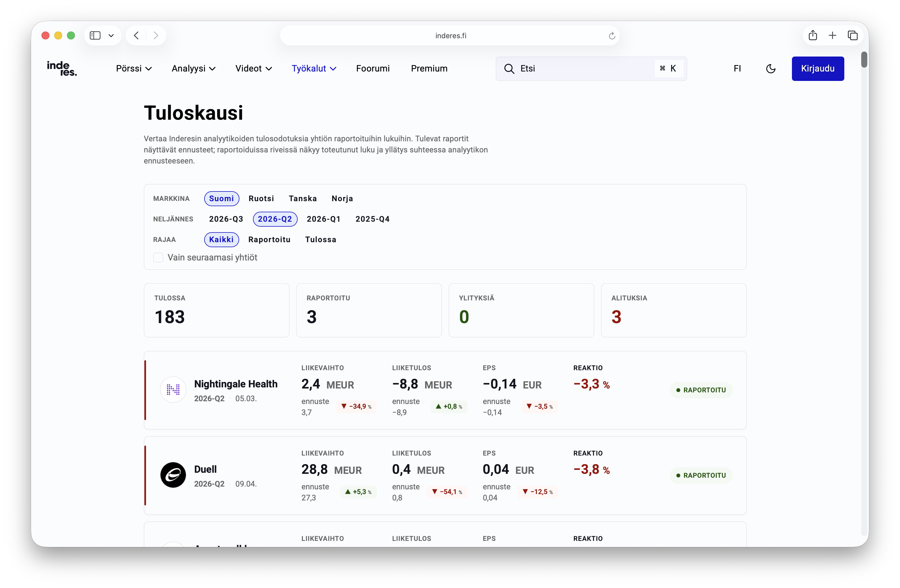Click the Kirjaudu login button
This screenshot has width=900, height=588.
click(x=817, y=68)
